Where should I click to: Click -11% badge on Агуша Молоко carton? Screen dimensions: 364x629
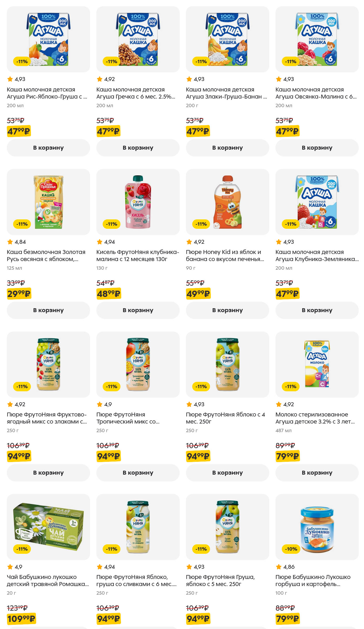coord(291,387)
